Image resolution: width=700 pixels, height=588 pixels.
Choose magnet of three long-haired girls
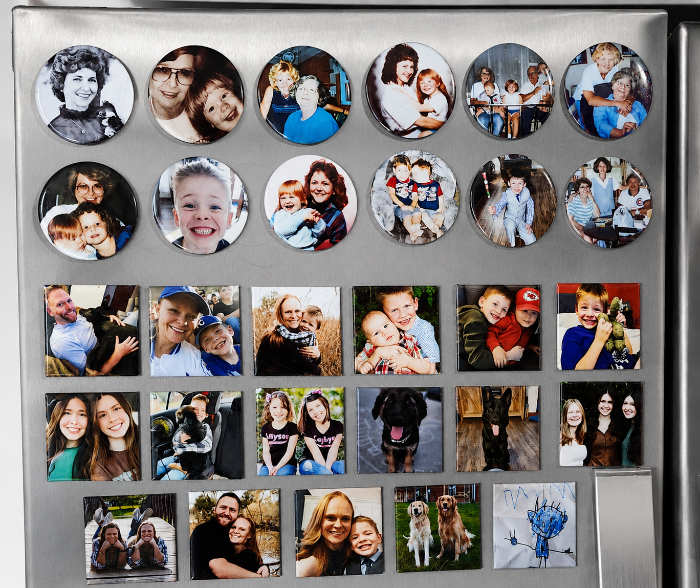click(601, 424)
